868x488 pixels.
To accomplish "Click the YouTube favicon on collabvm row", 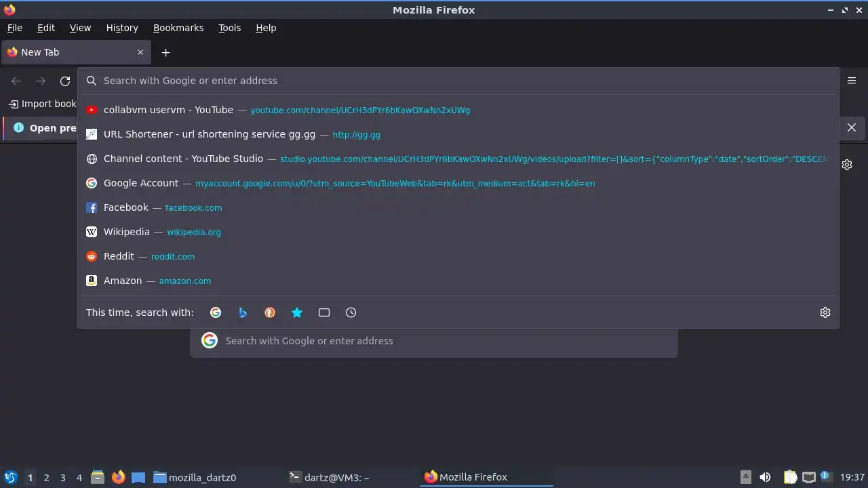I will pos(92,110).
